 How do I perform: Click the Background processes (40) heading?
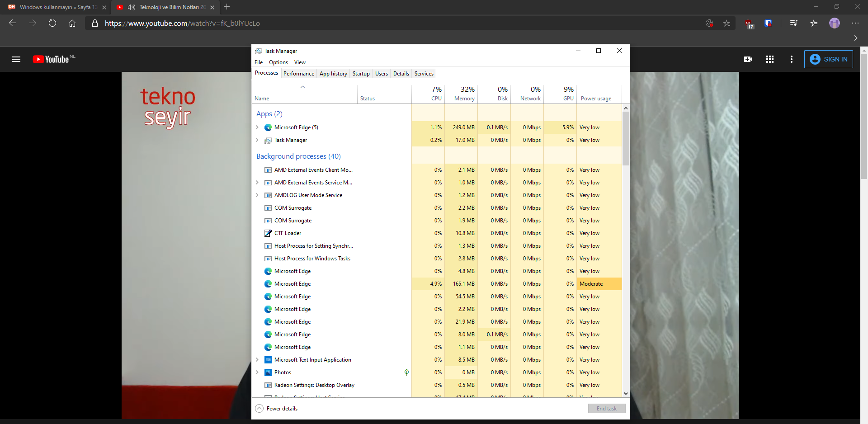click(x=298, y=156)
